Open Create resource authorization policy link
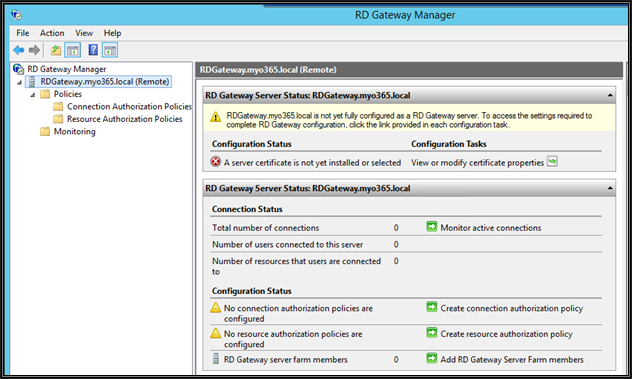 (507, 334)
